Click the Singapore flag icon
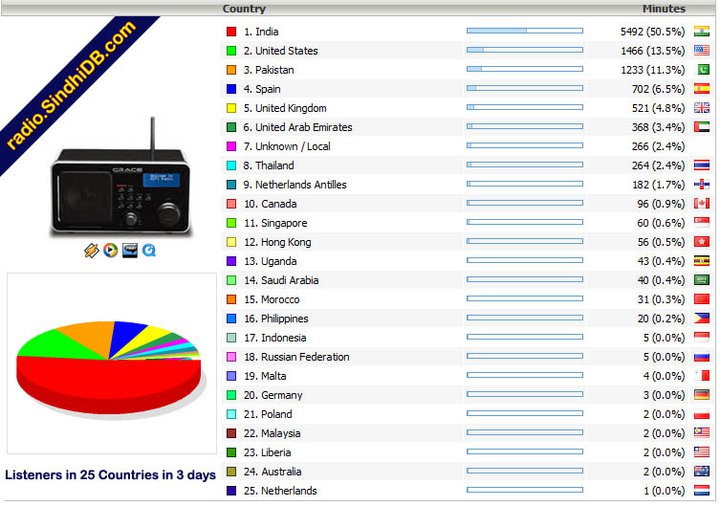The height and width of the screenshot is (506, 720). 702,223
